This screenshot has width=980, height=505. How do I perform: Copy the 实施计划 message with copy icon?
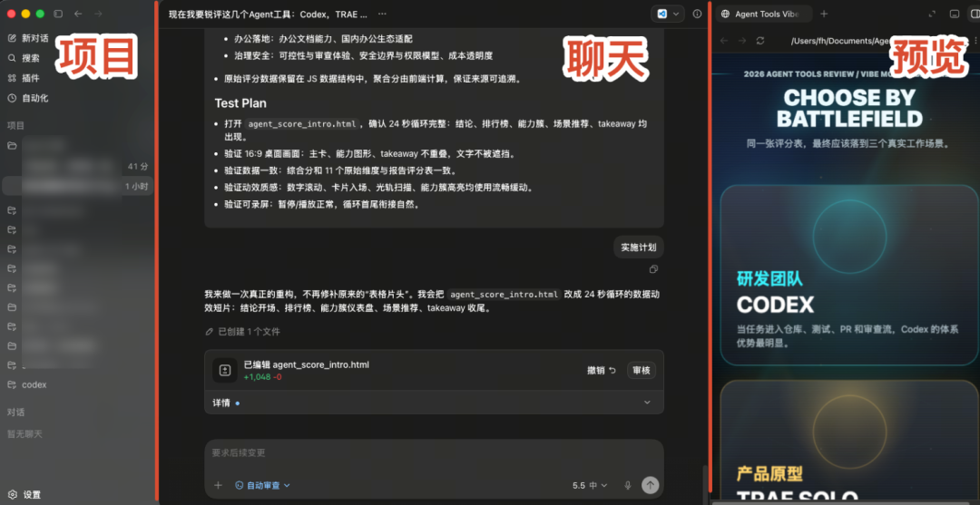653,269
